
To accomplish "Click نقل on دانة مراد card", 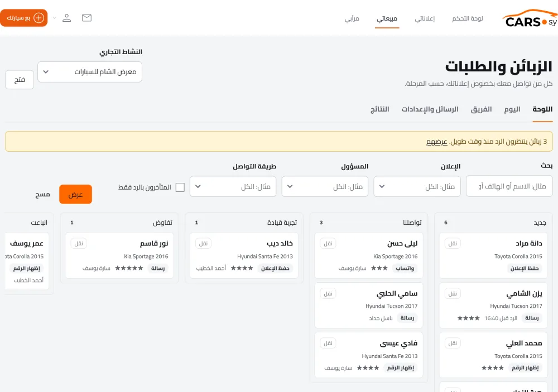I will pyautogui.click(x=453, y=243).
